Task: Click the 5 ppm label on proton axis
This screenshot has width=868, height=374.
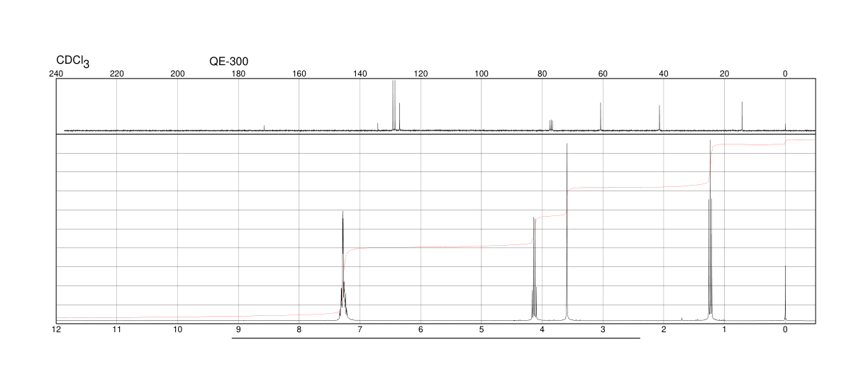Action: coord(482,330)
